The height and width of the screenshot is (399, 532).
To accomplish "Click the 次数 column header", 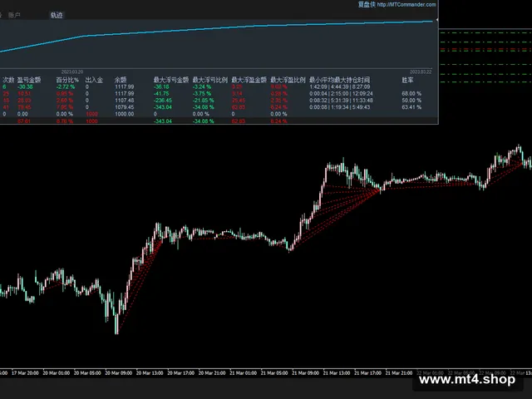I will coord(8,80).
